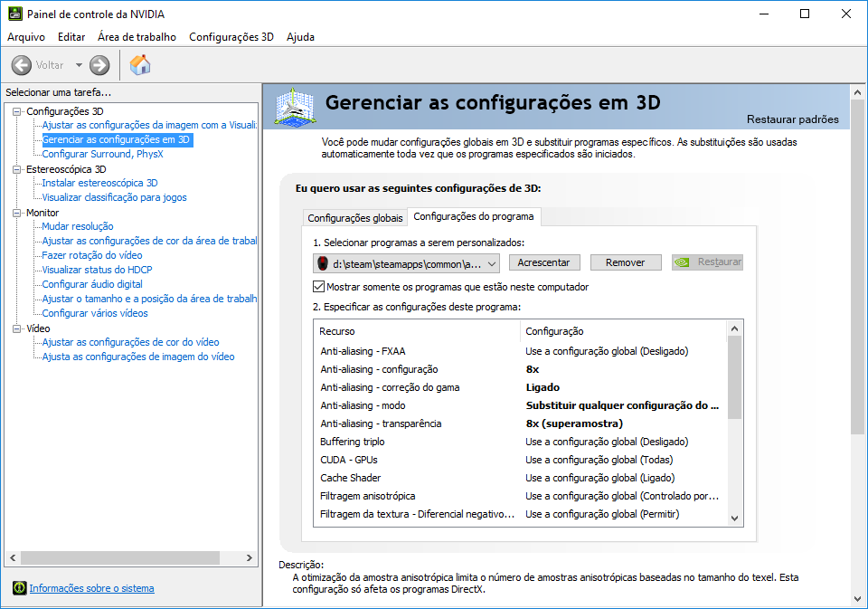
Task: Select Anti-aliasing - transparência row
Action: (521, 423)
